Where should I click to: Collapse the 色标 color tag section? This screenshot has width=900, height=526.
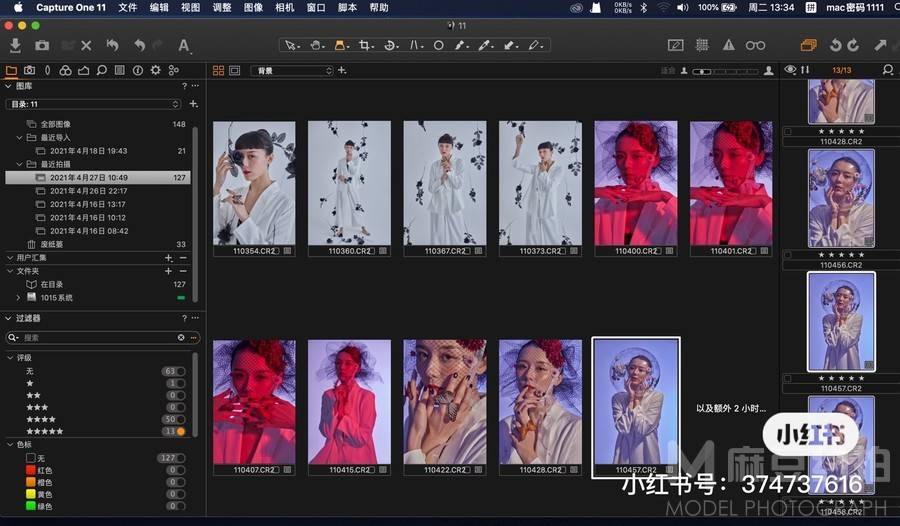[x=10, y=444]
